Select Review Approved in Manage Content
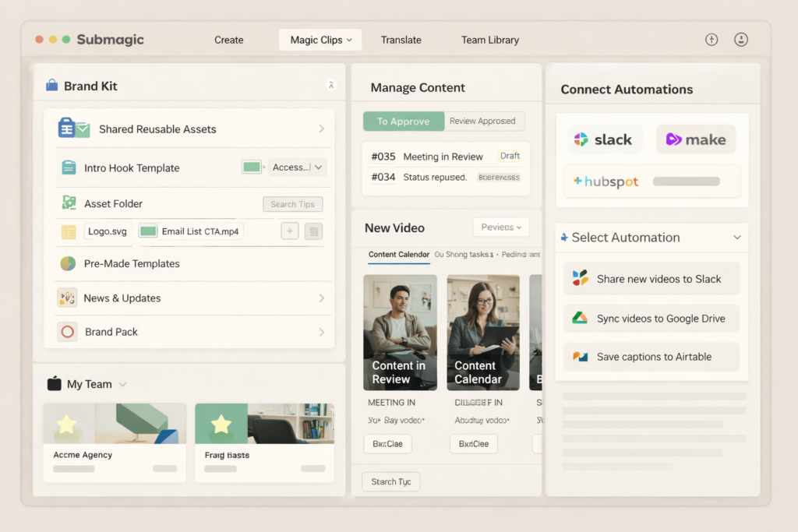The image size is (798, 532). [484, 121]
